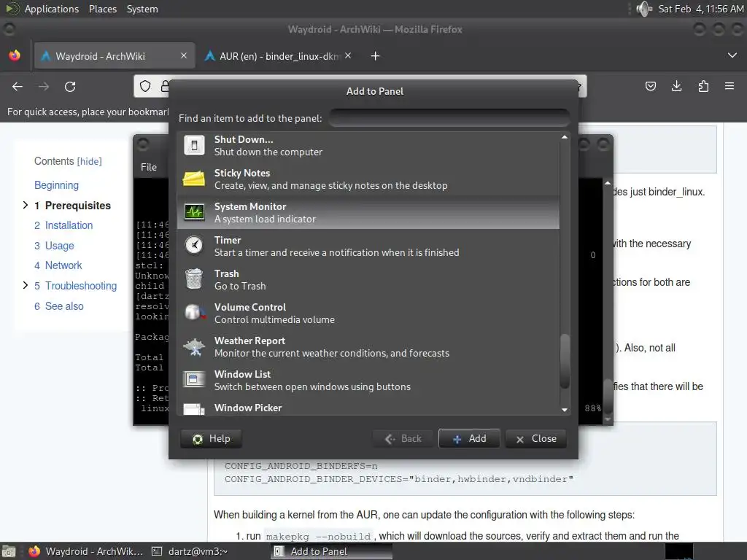Expand the Troubleshooting contents section
Viewport: 747px width, 560px height.
[x=26, y=285]
